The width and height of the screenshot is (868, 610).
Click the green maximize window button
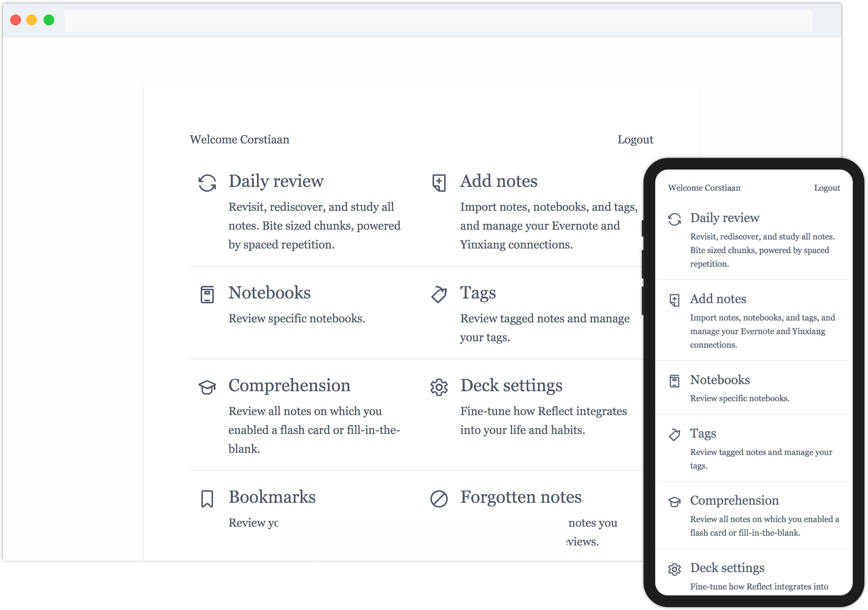click(x=49, y=20)
